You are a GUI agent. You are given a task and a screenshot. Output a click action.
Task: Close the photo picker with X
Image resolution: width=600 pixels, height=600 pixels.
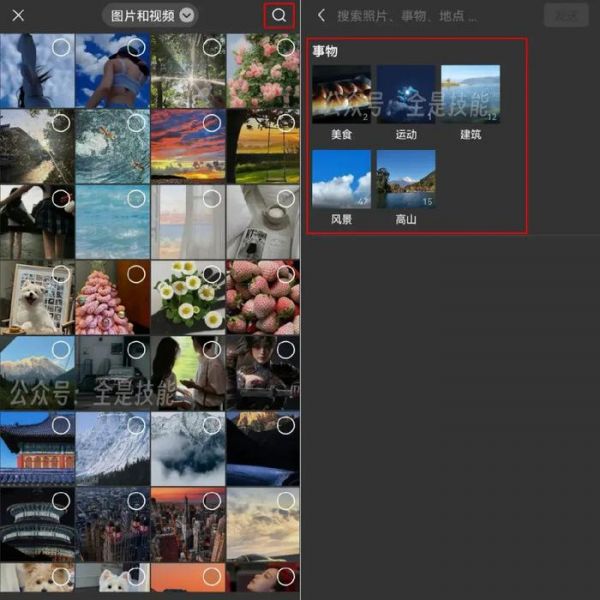[18, 16]
